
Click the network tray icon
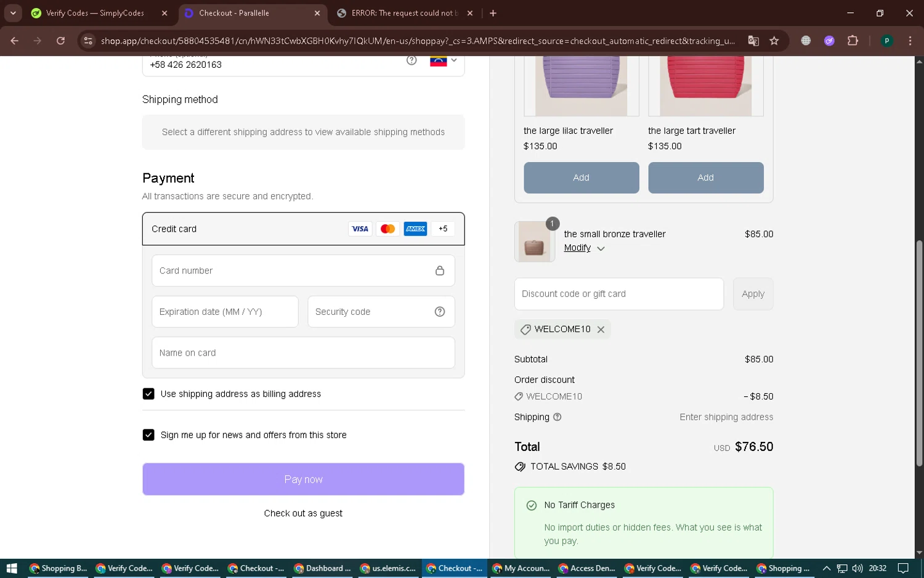pos(842,568)
